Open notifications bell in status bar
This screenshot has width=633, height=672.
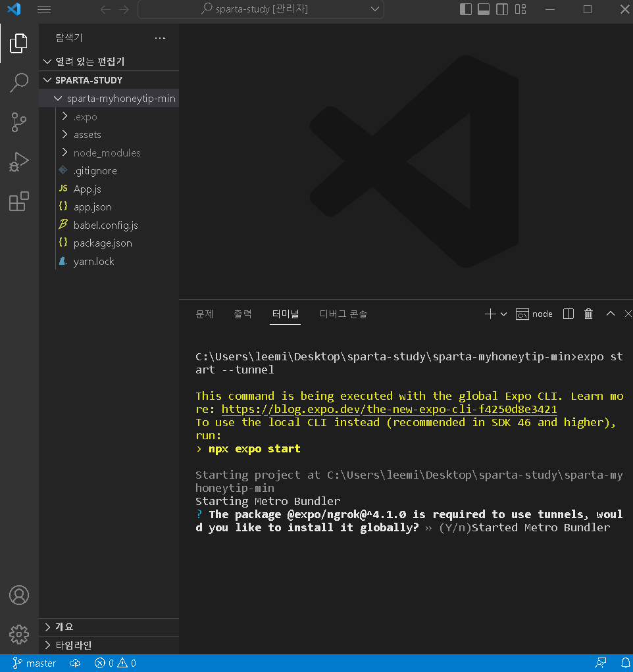(625, 663)
